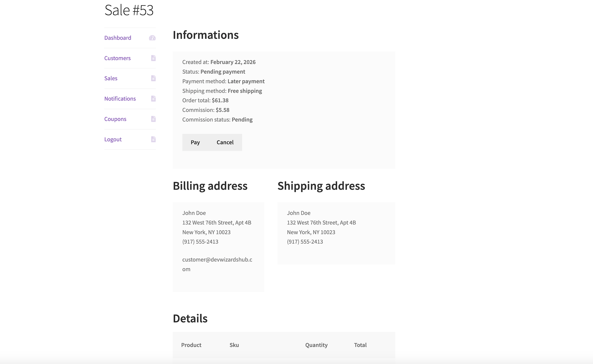Click the document icon beside Customers
The image size is (593, 364).
click(x=153, y=58)
